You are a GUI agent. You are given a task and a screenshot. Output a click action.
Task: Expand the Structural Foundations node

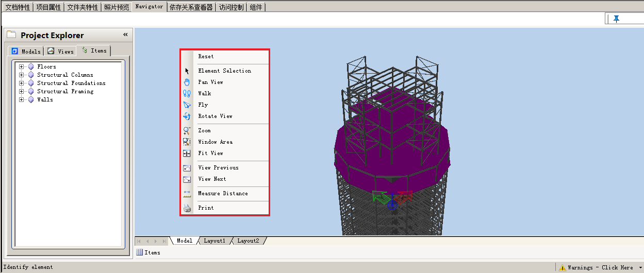click(21, 83)
